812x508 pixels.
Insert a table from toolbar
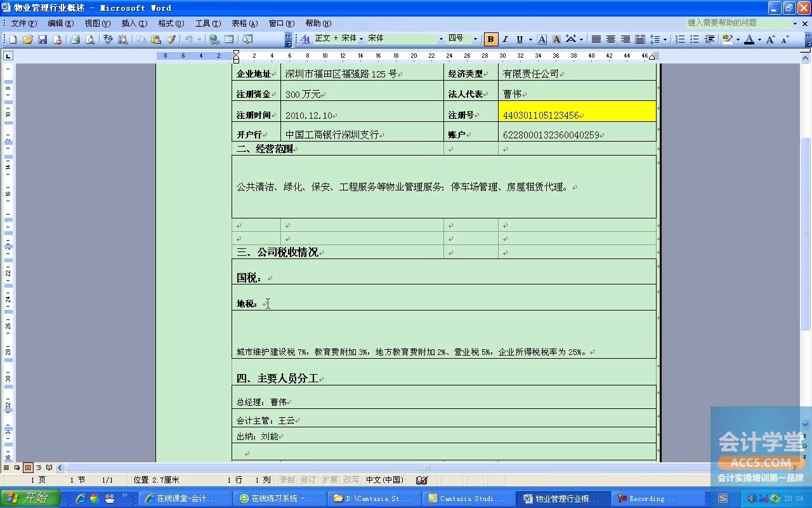(x=229, y=39)
